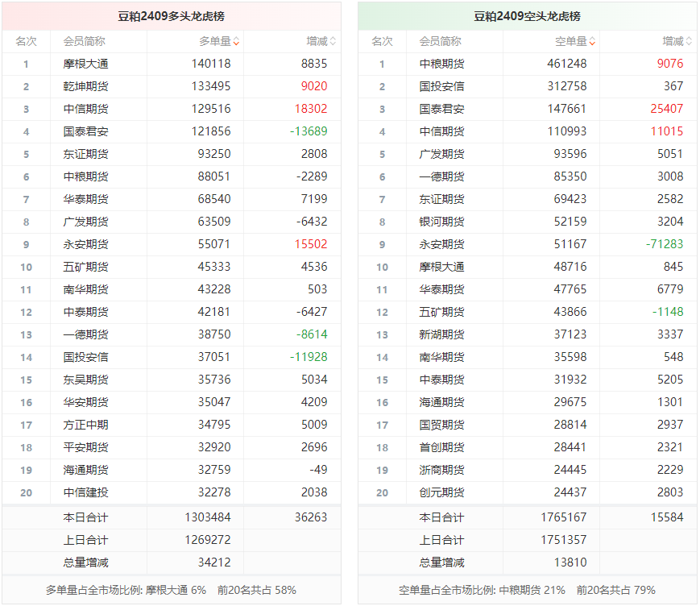Open 乾坤期货 member in 多头 table
Image resolution: width=700 pixels, height=606 pixels.
(x=85, y=86)
